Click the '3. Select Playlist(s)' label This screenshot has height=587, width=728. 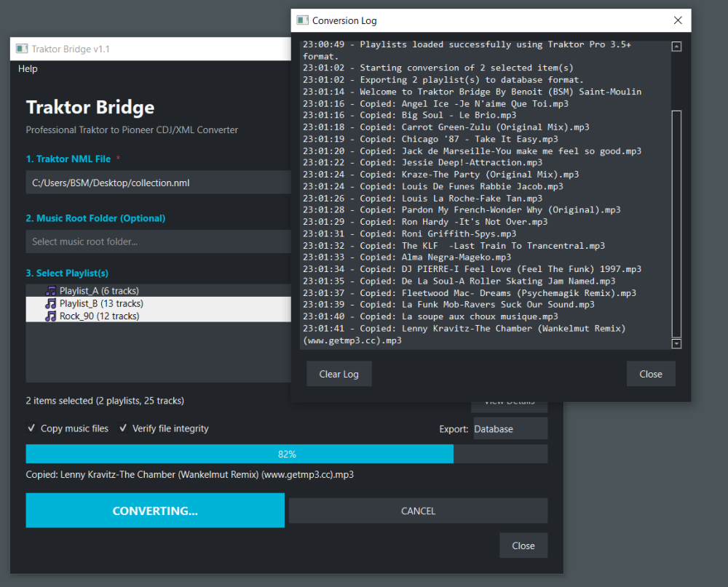pos(67,273)
